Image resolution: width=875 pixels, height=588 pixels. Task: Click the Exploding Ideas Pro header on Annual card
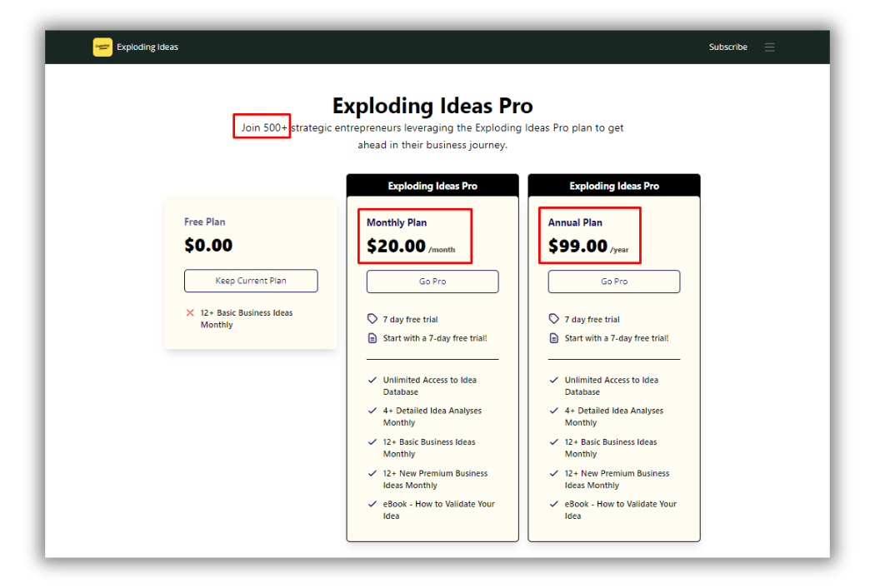613,185
